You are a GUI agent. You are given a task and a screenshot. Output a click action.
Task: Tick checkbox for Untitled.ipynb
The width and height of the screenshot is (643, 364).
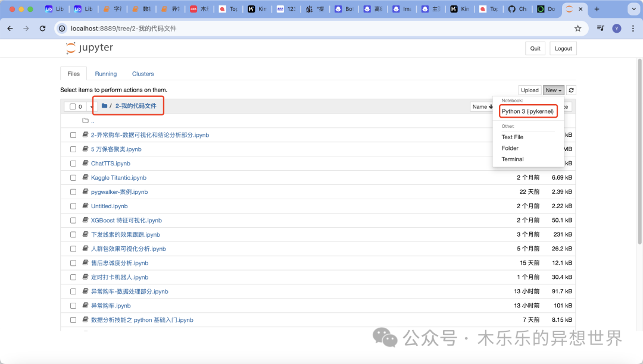click(73, 206)
